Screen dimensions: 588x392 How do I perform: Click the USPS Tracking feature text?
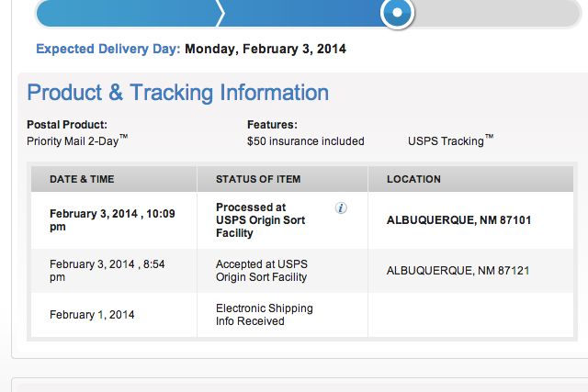tap(446, 141)
